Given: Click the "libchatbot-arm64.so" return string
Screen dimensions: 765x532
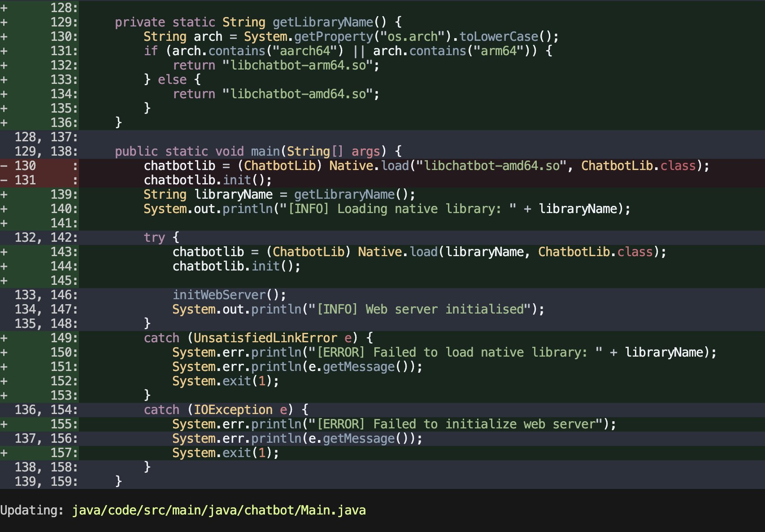Looking at the screenshot, I should click(x=298, y=65).
